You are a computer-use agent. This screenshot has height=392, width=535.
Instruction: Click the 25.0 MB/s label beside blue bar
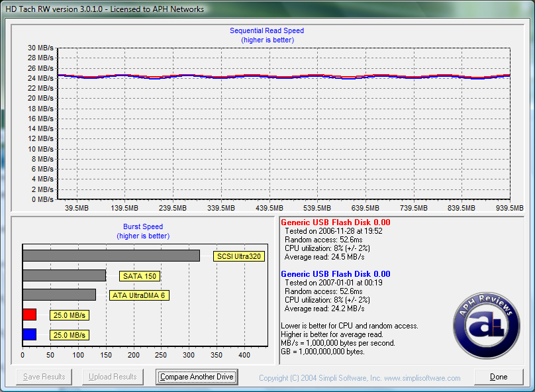click(69, 335)
